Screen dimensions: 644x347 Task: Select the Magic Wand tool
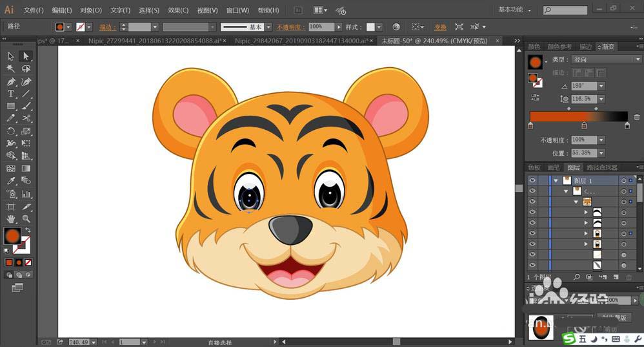tap(11, 68)
